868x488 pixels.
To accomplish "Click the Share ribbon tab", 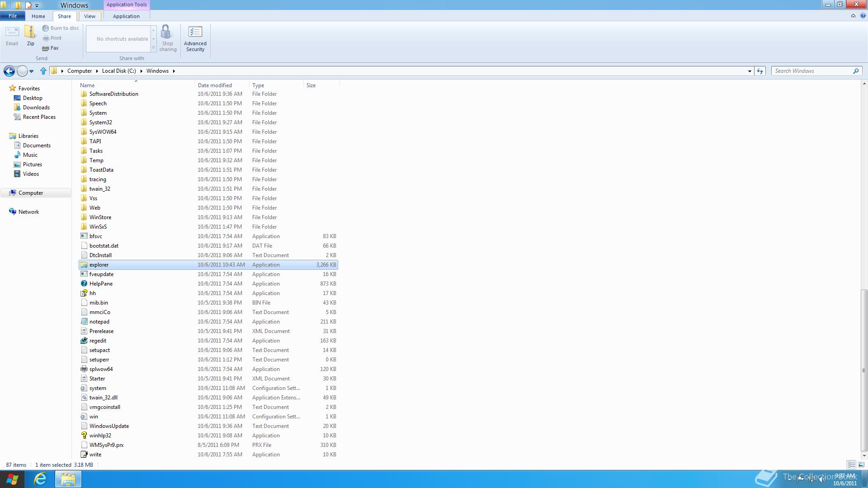I will click(x=64, y=16).
